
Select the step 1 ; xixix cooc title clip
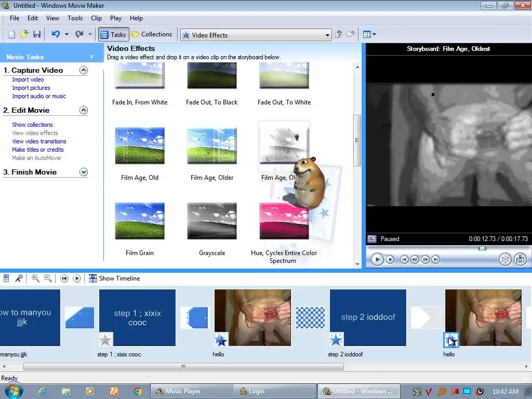[137, 317]
